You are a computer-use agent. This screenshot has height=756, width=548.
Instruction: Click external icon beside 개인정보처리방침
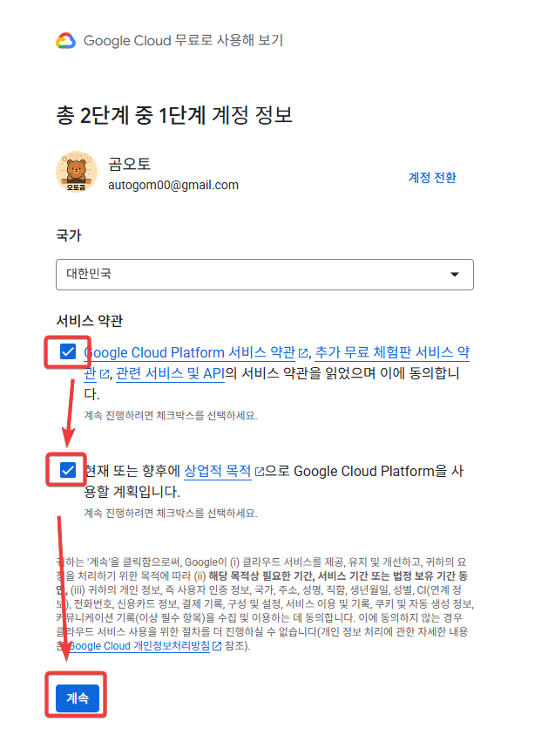pos(216,646)
